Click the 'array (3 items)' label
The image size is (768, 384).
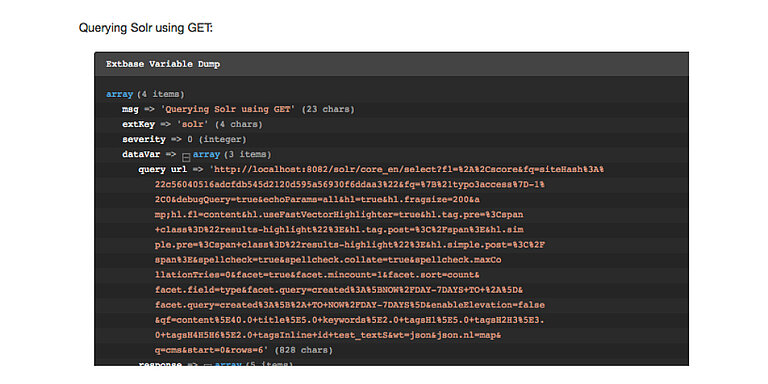232,154
